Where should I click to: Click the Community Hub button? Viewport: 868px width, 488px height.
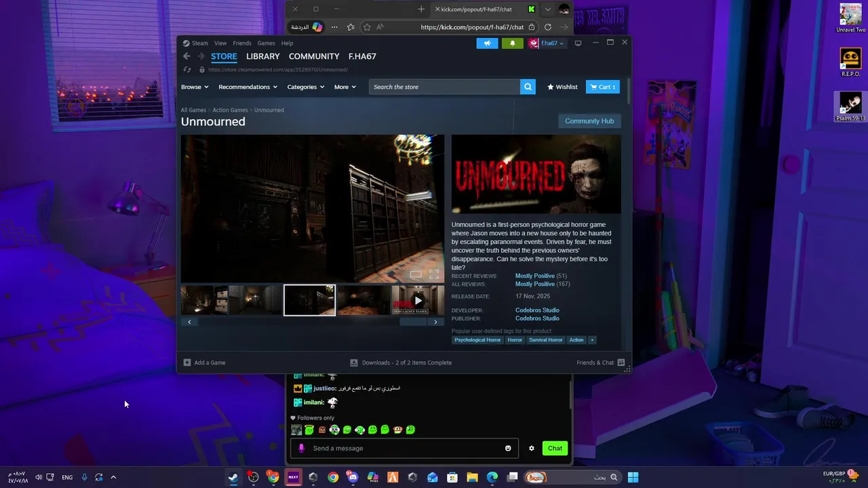click(589, 121)
